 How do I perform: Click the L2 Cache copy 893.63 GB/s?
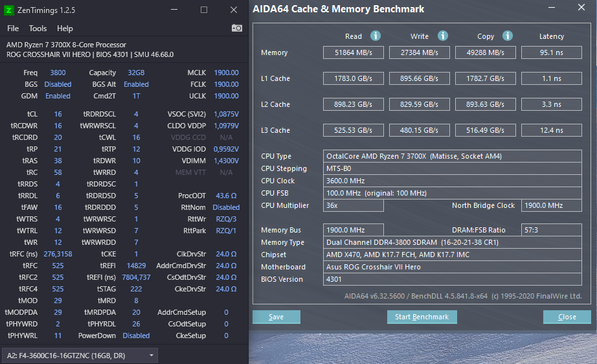486,104
